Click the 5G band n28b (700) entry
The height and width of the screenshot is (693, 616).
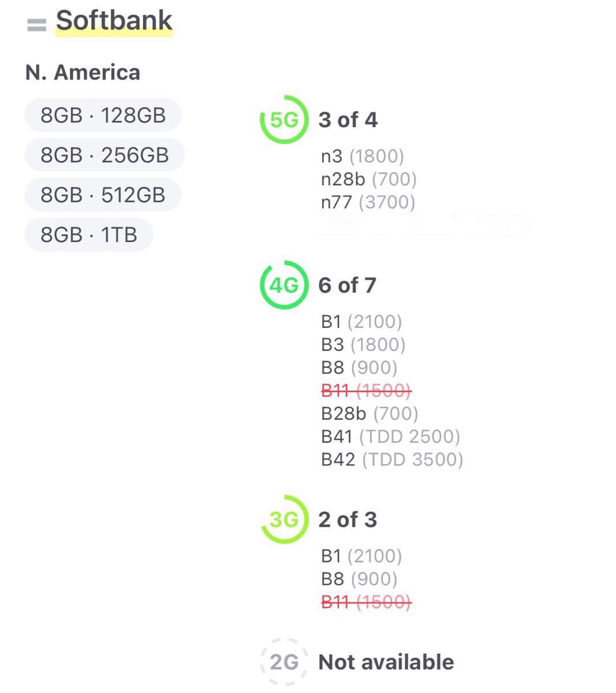(369, 179)
